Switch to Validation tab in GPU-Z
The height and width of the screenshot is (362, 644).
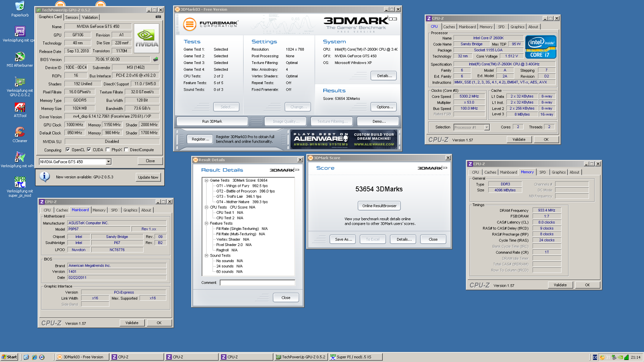click(x=90, y=17)
